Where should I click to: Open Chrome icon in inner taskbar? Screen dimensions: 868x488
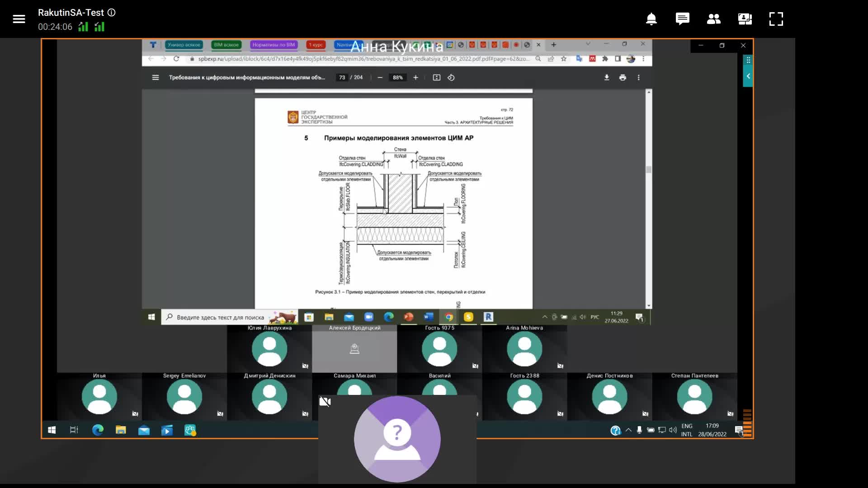point(448,317)
